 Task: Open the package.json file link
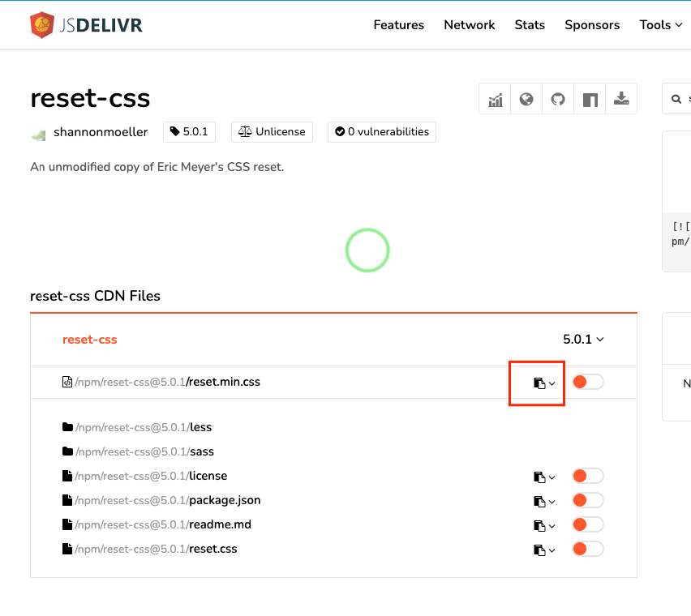tap(168, 500)
